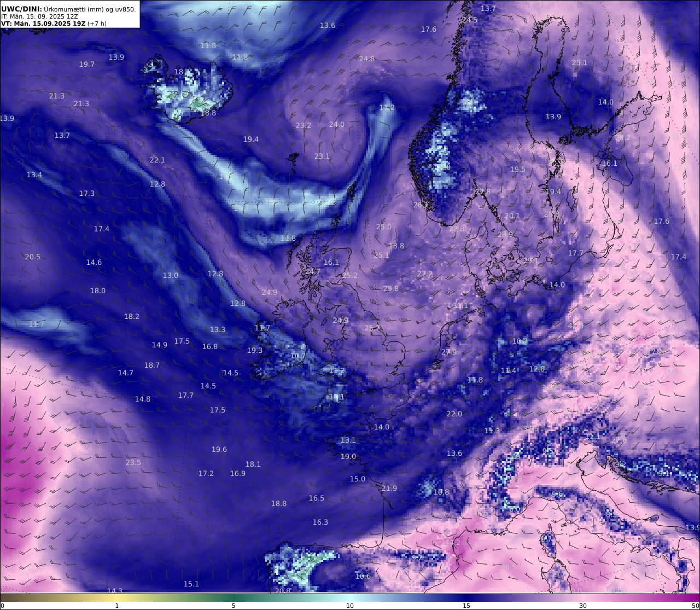The image size is (700, 610).
Task: Click the map value 17.3
Action: click(x=87, y=194)
